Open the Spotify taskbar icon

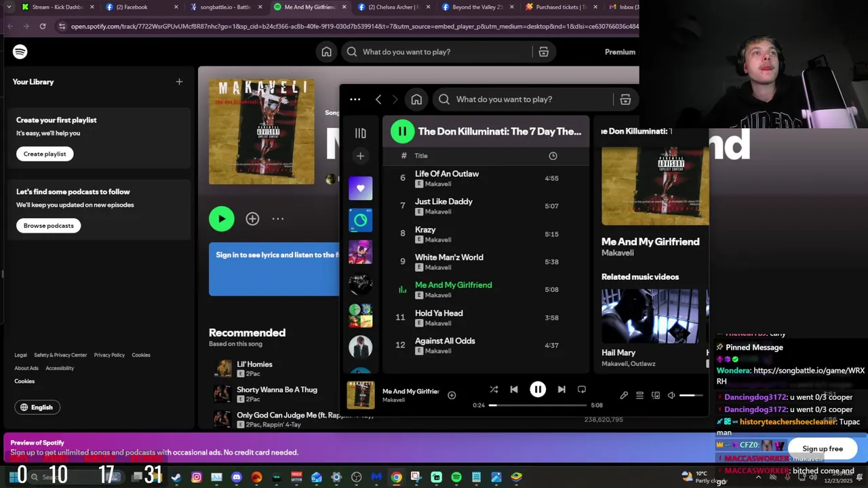coord(456,477)
